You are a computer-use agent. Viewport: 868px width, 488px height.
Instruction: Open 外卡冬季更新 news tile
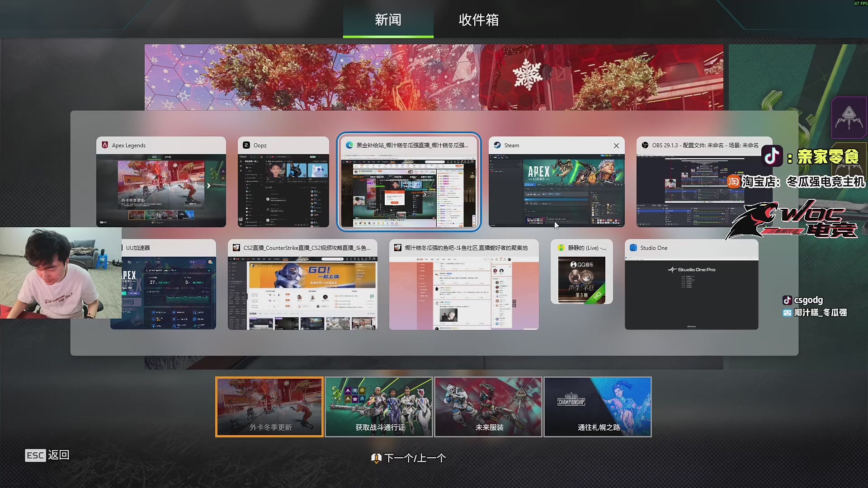pyautogui.click(x=269, y=407)
